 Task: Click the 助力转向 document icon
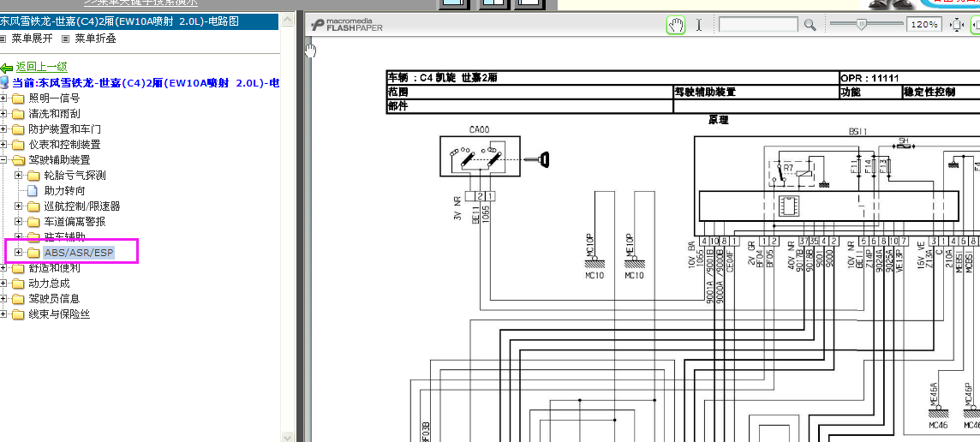tap(33, 191)
